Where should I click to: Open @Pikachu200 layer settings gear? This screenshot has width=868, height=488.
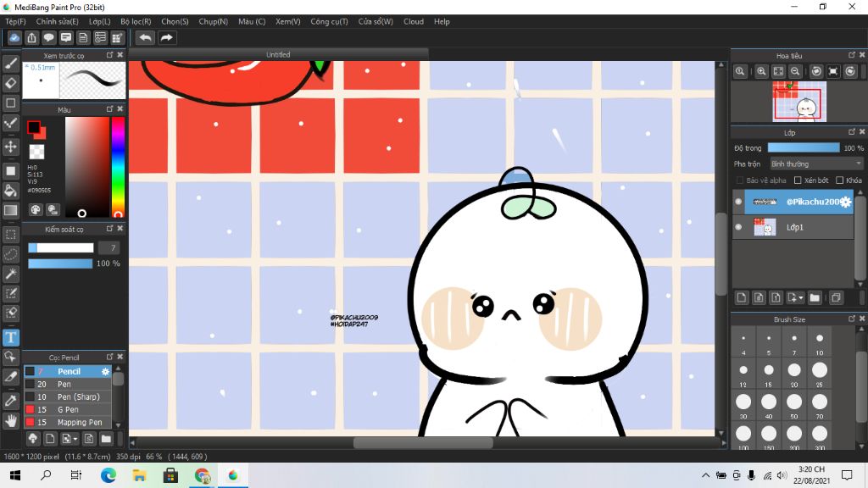[x=846, y=202]
